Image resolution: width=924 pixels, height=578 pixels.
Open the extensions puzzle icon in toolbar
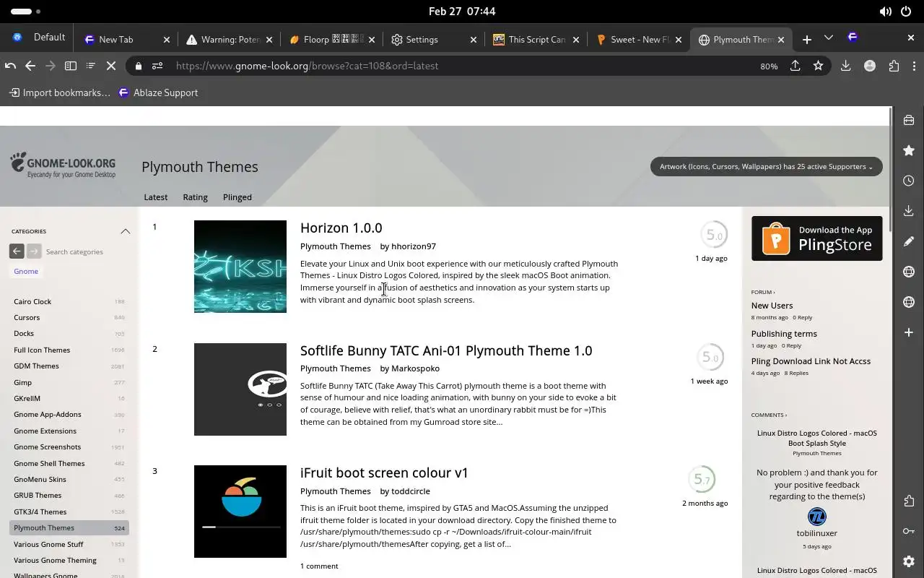click(894, 66)
